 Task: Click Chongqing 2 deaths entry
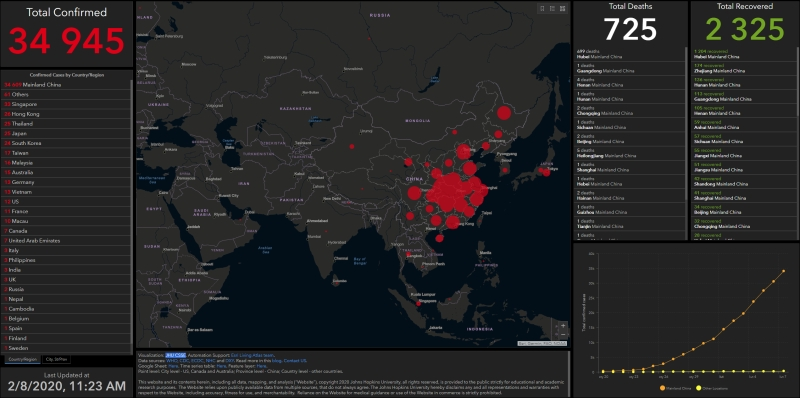630,110
